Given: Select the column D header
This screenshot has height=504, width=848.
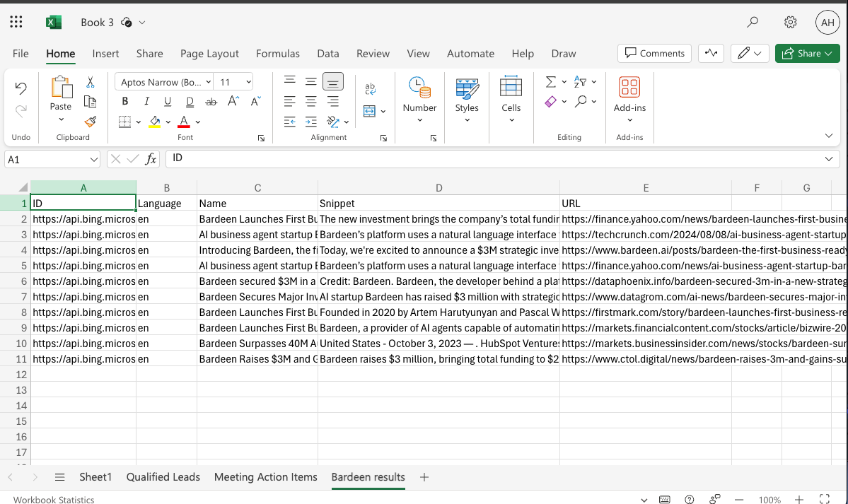Looking at the screenshot, I should (x=438, y=187).
